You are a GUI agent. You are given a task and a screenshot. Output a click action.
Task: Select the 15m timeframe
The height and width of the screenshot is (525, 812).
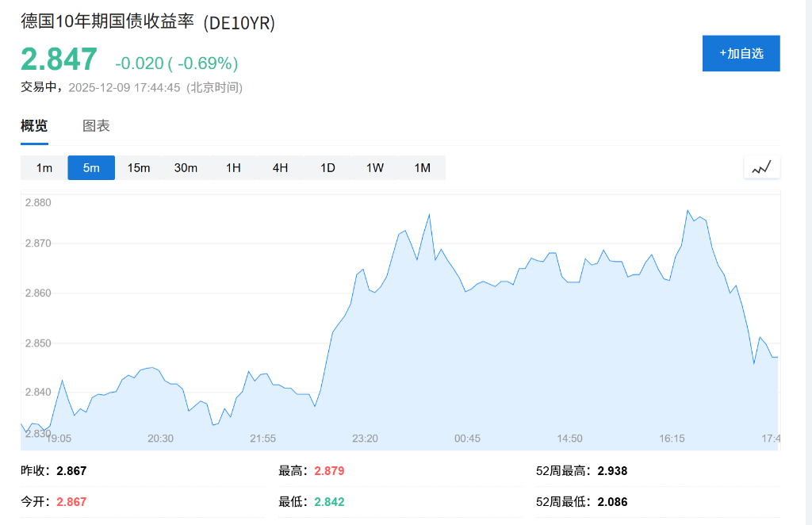138,167
